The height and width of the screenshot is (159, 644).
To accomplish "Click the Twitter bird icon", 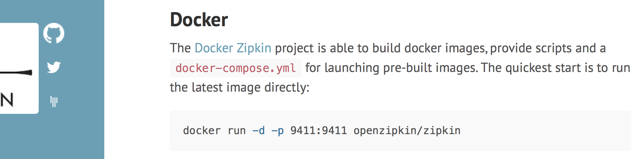I will (54, 67).
